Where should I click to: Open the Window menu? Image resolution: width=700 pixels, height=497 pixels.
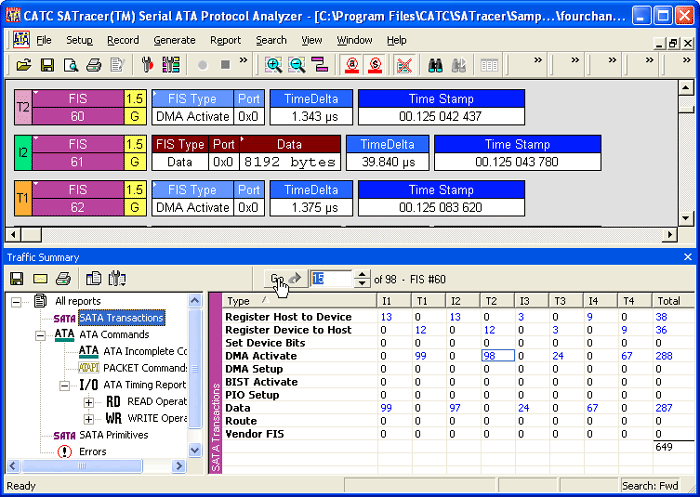[354, 40]
